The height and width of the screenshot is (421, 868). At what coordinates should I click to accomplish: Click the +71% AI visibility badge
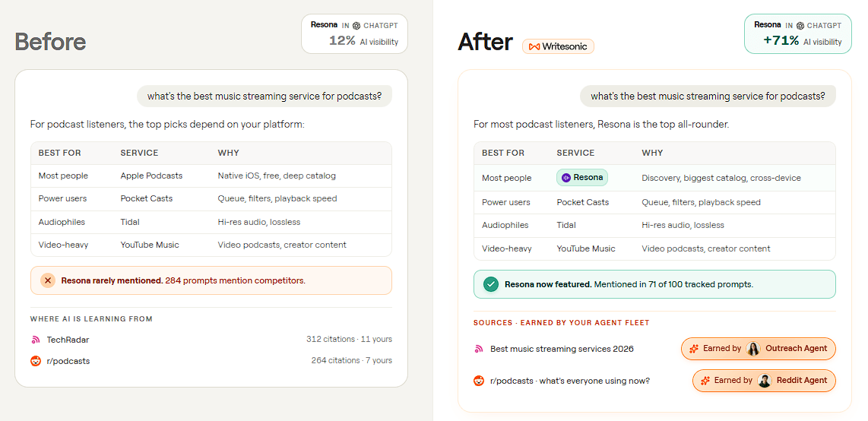point(798,33)
